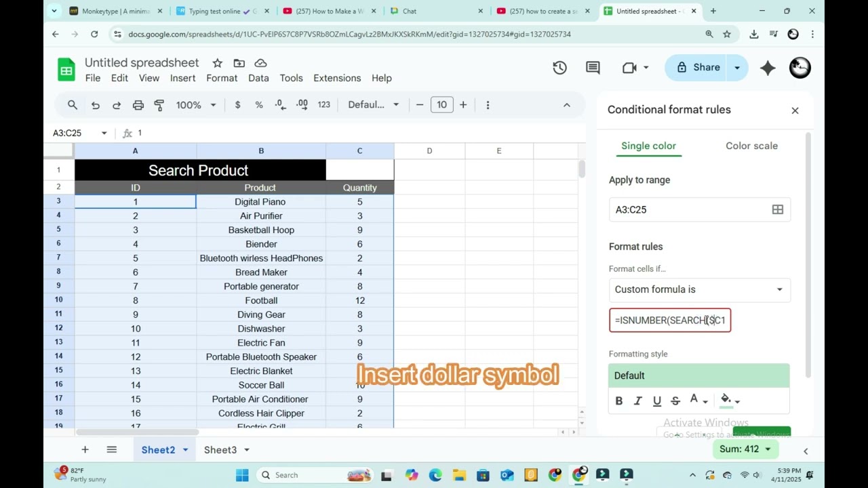Viewport: 868px width, 488px height.
Task: Redo action using toolbar arrow
Action: (x=117, y=105)
